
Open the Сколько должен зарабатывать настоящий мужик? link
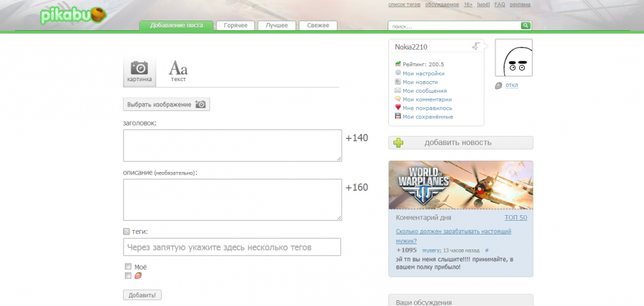click(x=453, y=236)
